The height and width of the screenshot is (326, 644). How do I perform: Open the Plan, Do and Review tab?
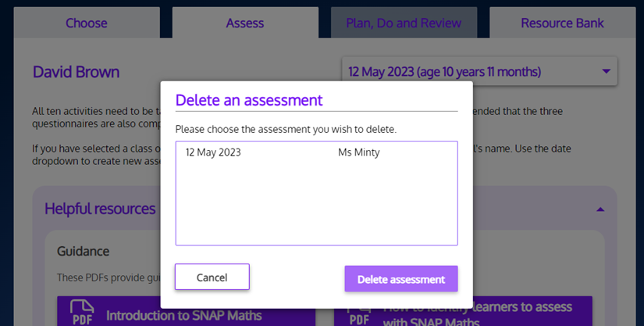click(x=404, y=23)
